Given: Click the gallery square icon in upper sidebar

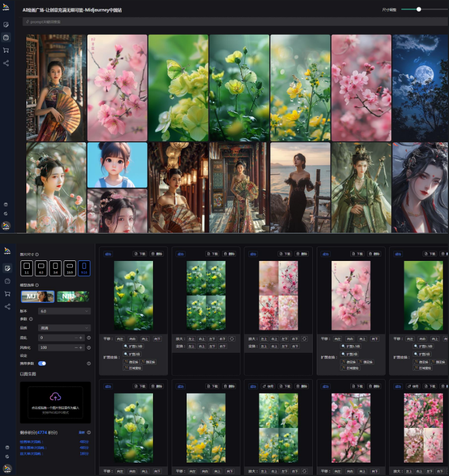Looking at the screenshot, I should pyautogui.click(x=6, y=38).
